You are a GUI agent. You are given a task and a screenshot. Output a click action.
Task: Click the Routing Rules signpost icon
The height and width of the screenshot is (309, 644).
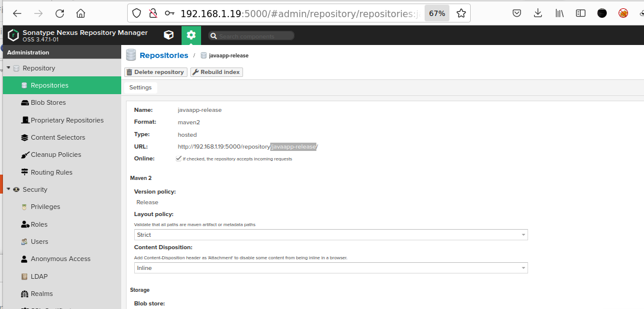coord(25,172)
